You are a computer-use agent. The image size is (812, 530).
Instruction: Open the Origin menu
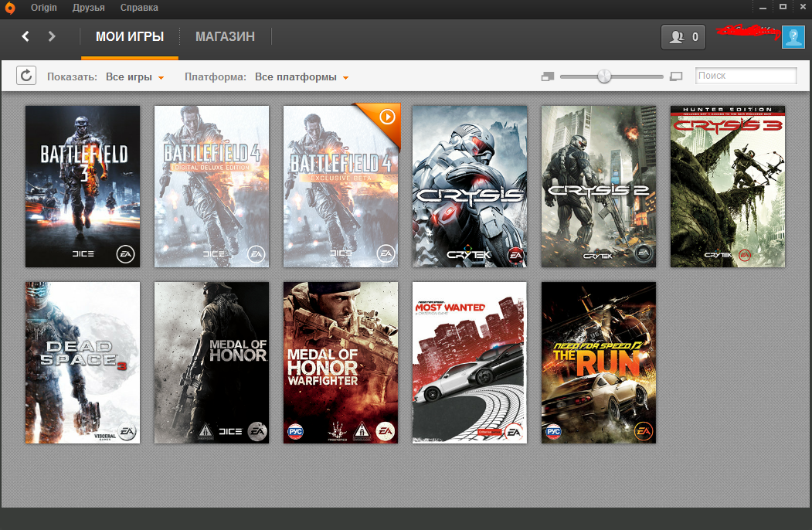coord(43,8)
